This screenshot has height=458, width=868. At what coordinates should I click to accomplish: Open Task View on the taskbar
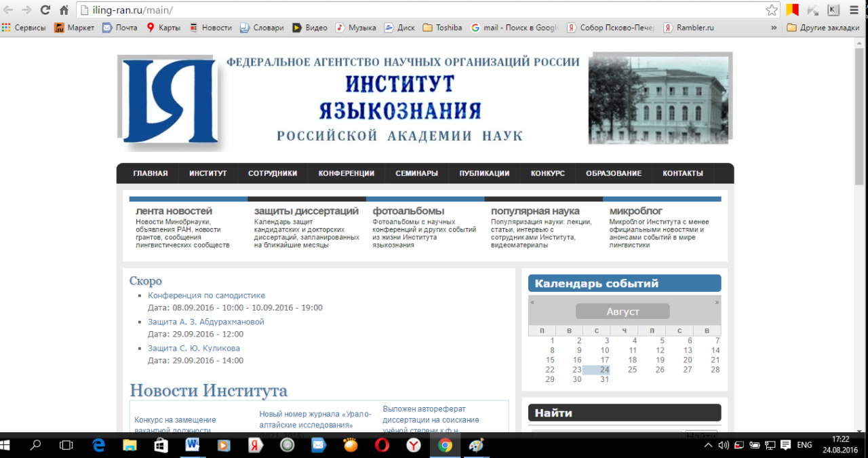coord(66,445)
